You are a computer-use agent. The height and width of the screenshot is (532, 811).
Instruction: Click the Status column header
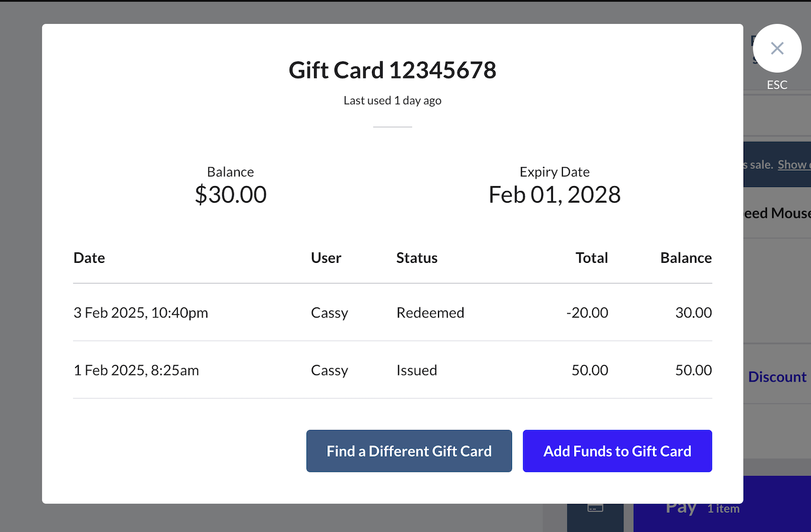[x=417, y=258]
